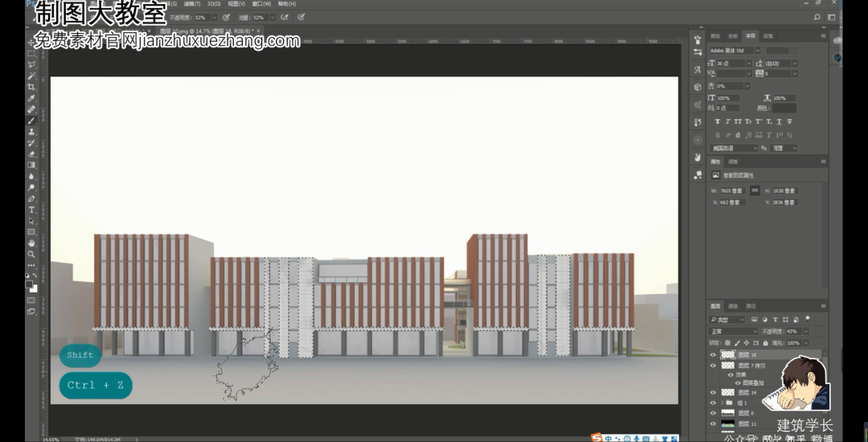Switch to the 路径 paths tab
This screenshot has width=868, height=442.
[x=751, y=306]
